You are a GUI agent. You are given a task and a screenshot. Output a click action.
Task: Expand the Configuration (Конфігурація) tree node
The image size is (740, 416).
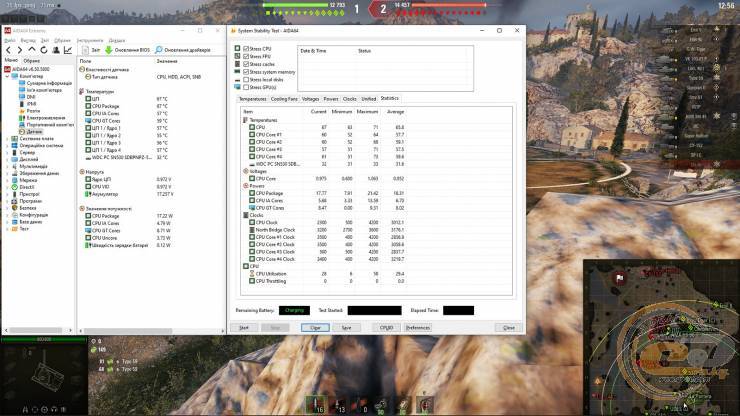pyautogui.click(x=7, y=215)
